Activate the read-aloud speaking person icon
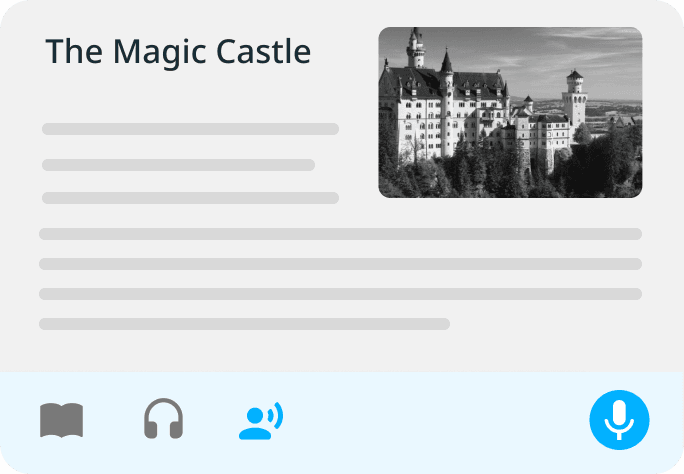 tap(261, 420)
